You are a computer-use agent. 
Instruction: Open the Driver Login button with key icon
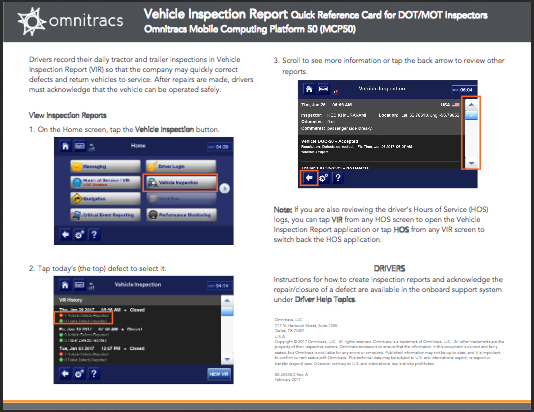(x=181, y=166)
